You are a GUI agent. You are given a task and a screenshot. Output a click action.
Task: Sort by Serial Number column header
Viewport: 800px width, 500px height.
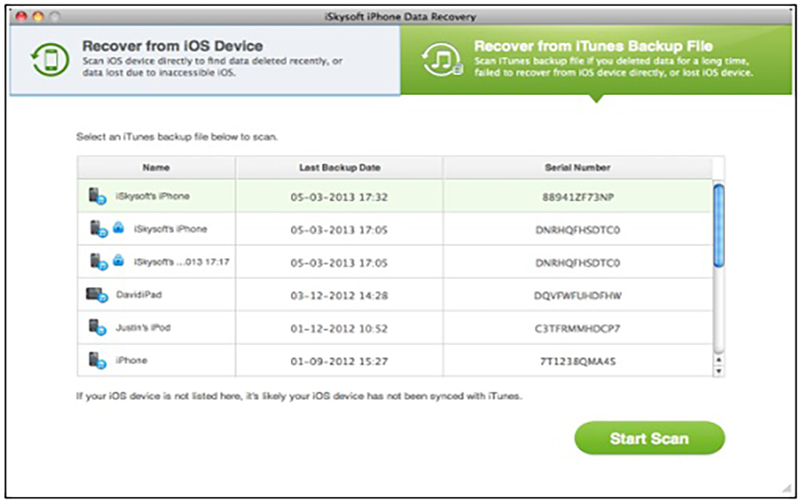coord(577,167)
